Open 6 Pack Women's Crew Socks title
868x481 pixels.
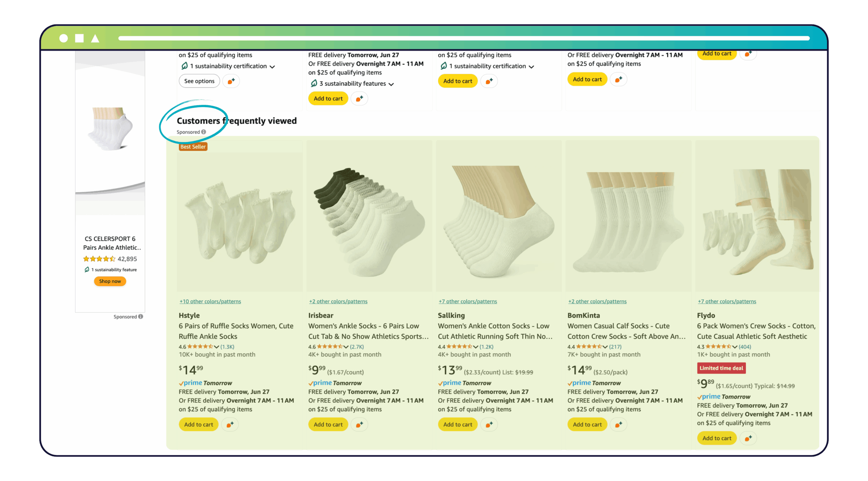[756, 331]
